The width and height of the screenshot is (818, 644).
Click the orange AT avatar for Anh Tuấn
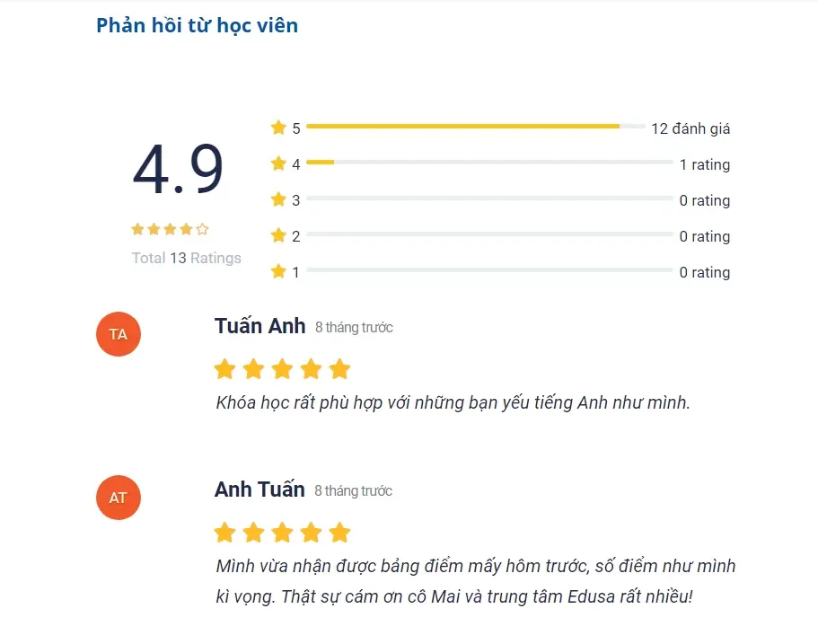pyautogui.click(x=118, y=497)
